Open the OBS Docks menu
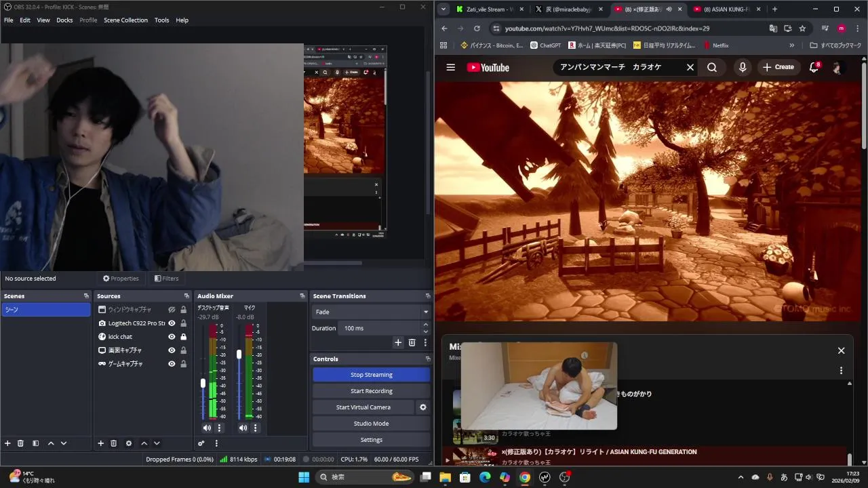The image size is (868, 488). [64, 20]
